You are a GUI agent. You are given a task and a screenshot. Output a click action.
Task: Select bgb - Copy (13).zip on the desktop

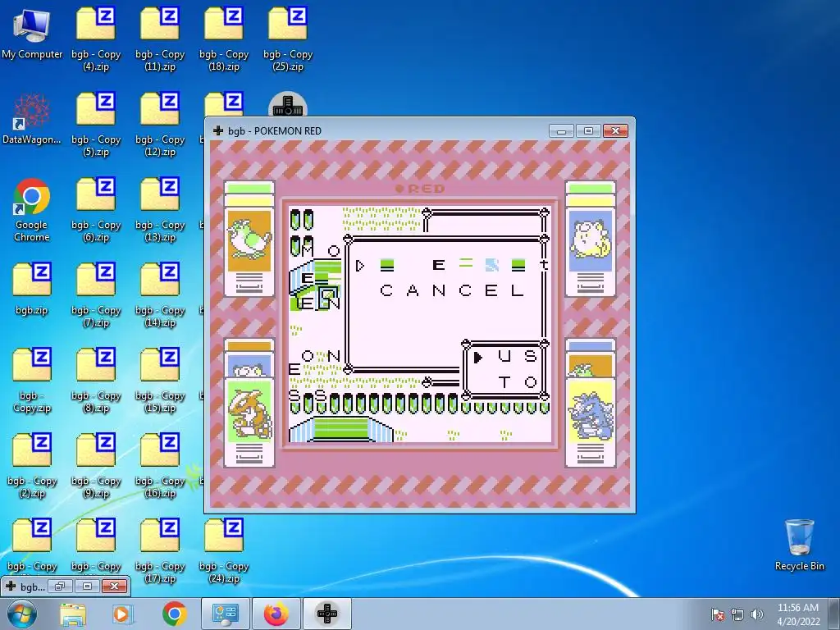(x=160, y=210)
